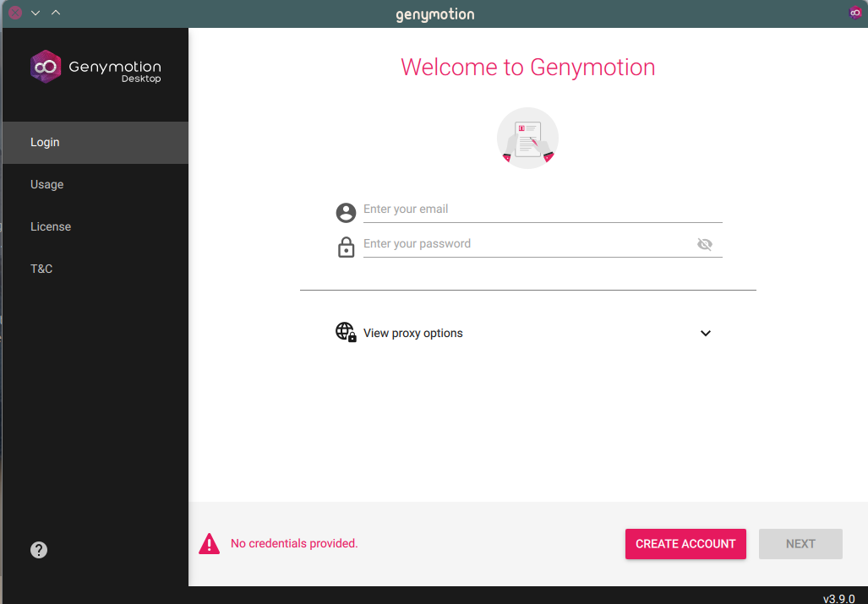The image size is (868, 604).
Task: Minimize window with the down chevron
Action: [x=35, y=12]
